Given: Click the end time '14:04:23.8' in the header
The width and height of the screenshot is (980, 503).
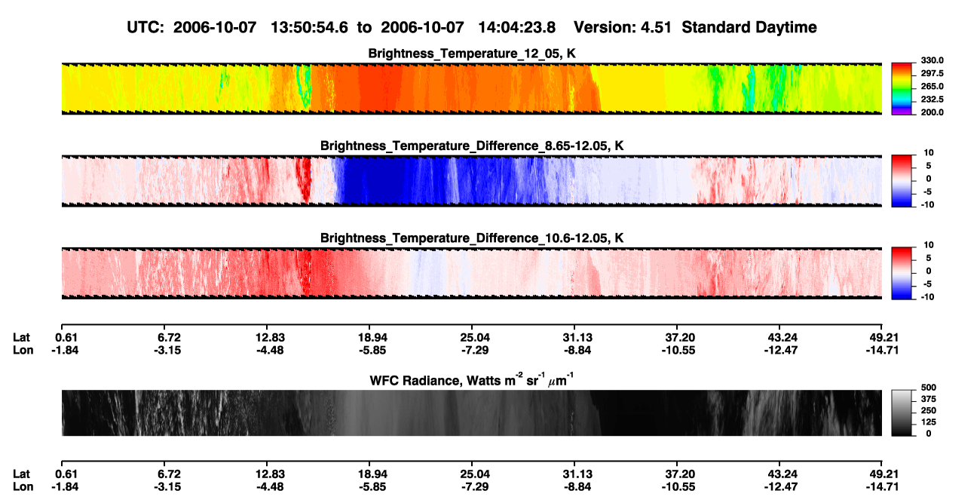Looking at the screenshot, I should (517, 27).
